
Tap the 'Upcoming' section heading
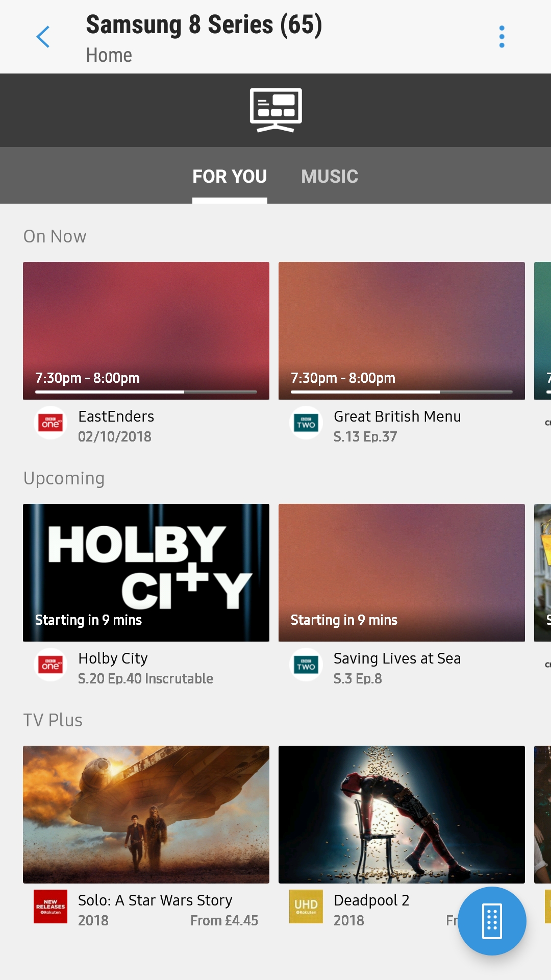(x=64, y=479)
